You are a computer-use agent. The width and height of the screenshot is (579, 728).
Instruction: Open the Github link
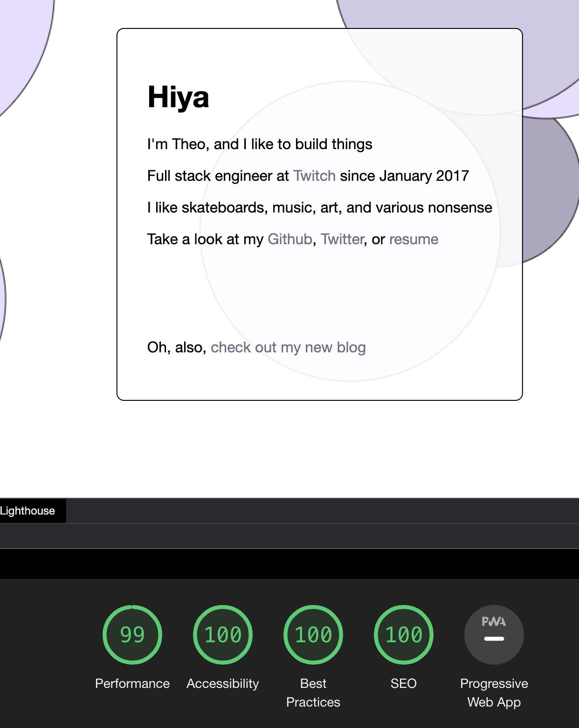[x=290, y=239]
